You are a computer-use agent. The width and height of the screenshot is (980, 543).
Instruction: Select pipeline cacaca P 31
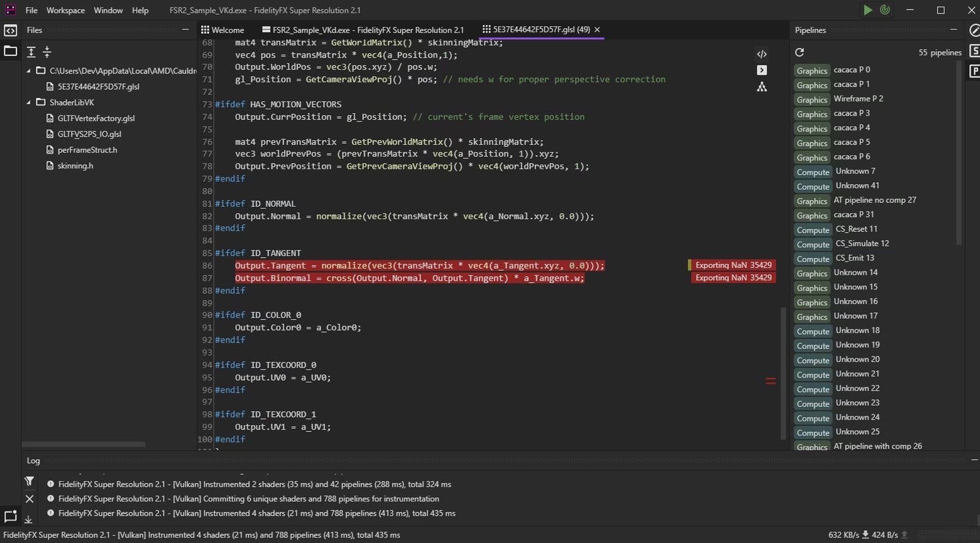coord(853,214)
